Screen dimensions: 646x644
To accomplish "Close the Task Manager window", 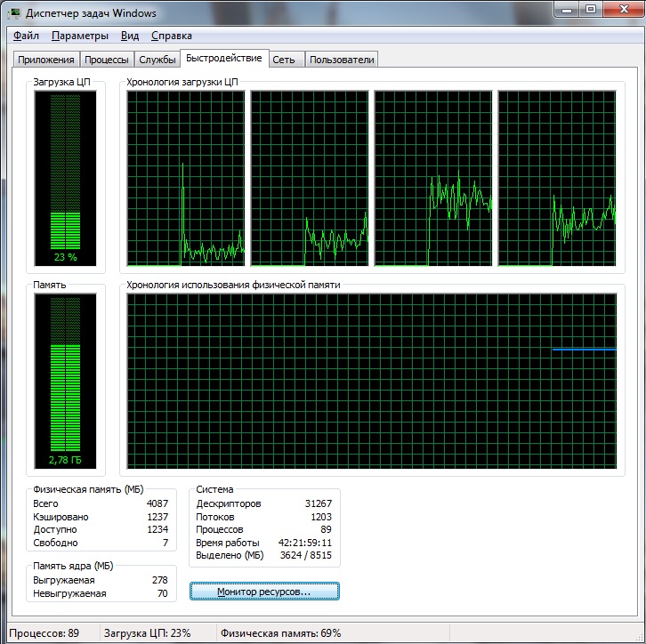I will tap(624, 10).
